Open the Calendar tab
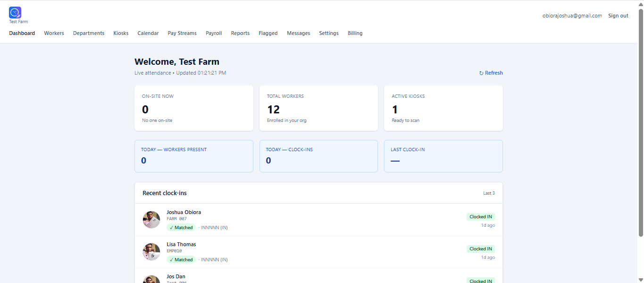Viewport: 644px width, 283px height. (148, 33)
